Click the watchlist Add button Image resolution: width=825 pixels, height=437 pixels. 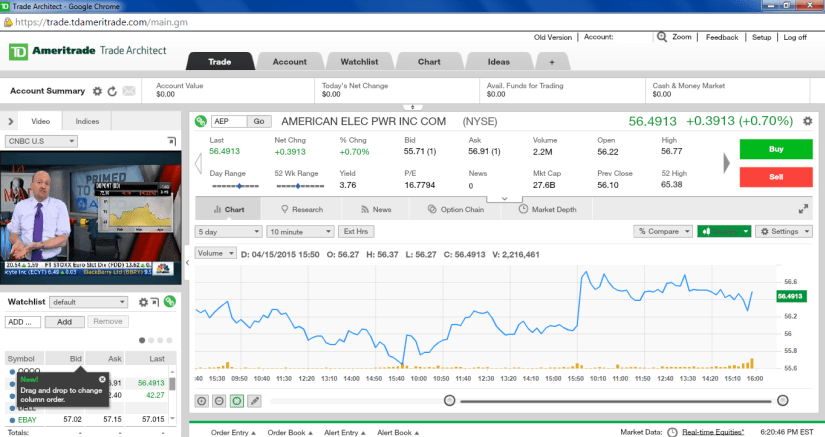coord(64,322)
